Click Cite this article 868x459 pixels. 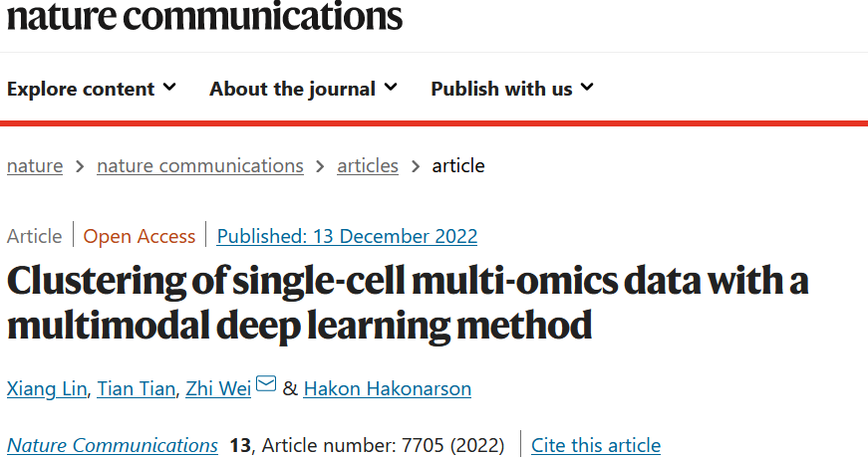pyautogui.click(x=595, y=445)
